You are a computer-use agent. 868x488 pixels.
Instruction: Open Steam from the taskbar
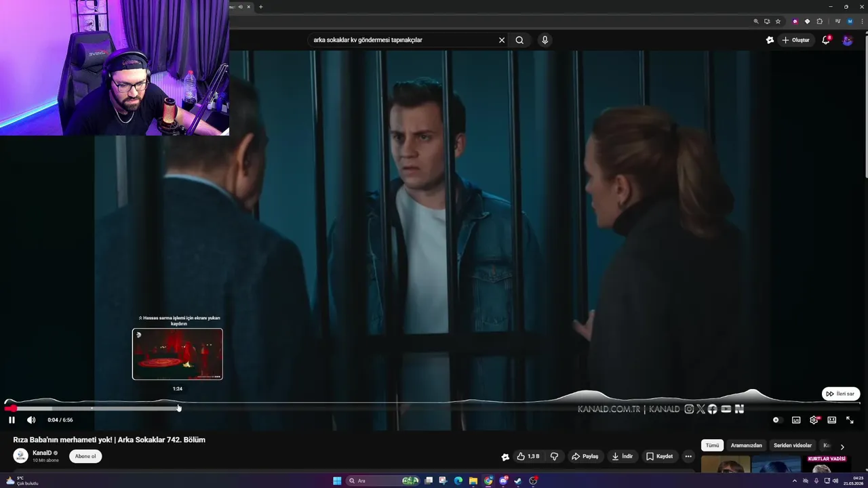click(518, 481)
